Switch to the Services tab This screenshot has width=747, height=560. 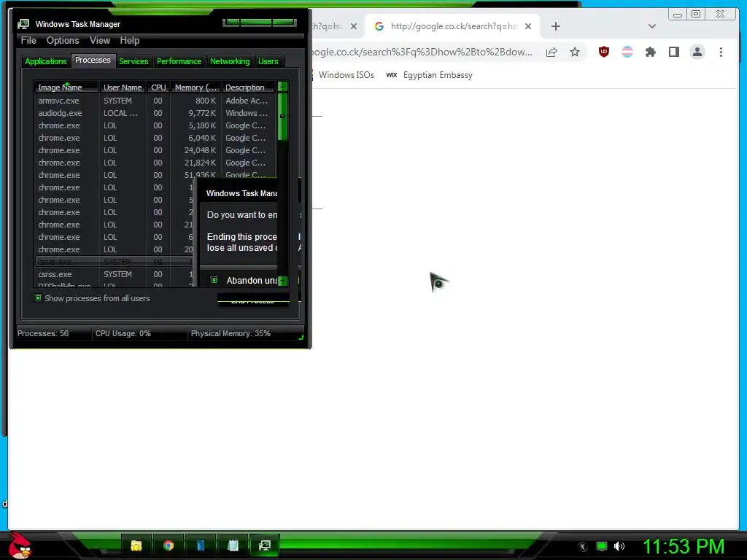click(133, 61)
